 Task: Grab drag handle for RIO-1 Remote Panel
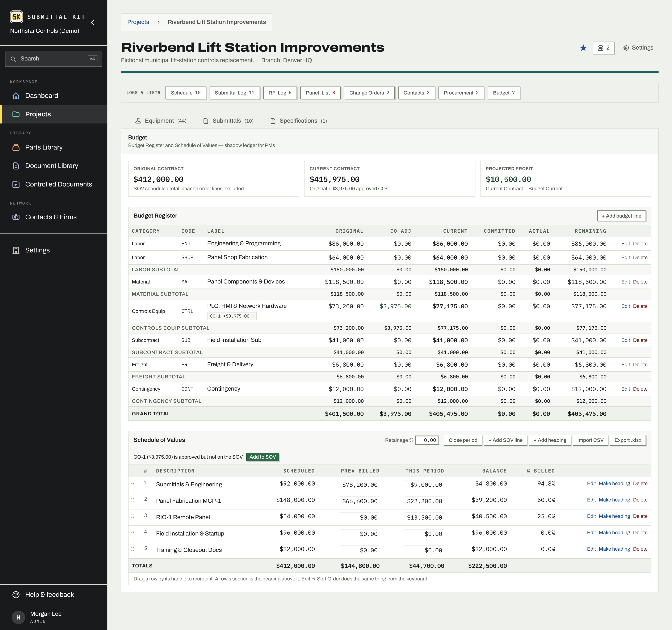[132, 516]
